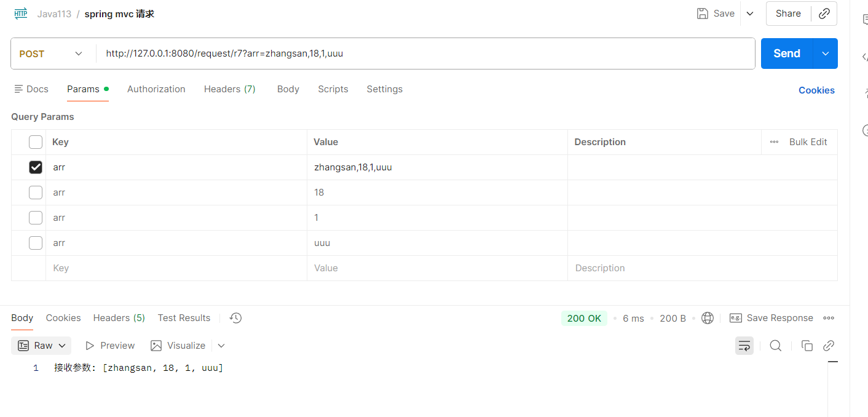Viewport: 868px width, 417px height.
Task: Toggle the wrap lines icon in response
Action: tap(744, 346)
